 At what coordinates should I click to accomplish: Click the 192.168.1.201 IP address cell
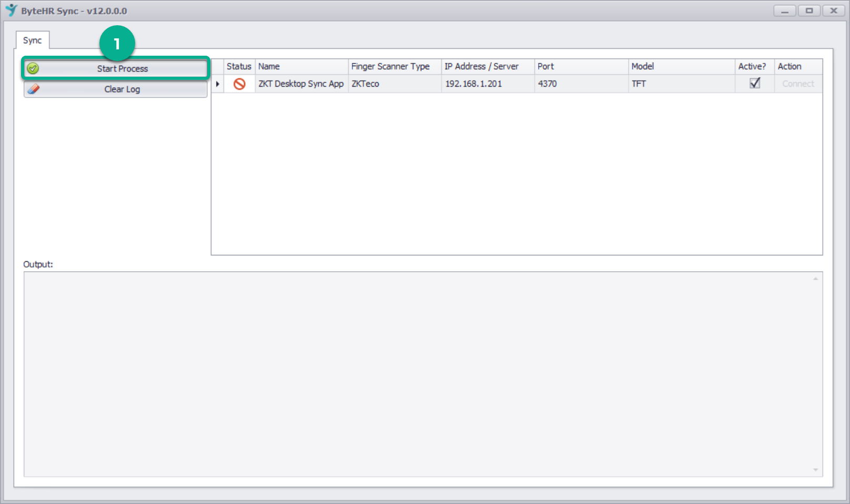488,84
